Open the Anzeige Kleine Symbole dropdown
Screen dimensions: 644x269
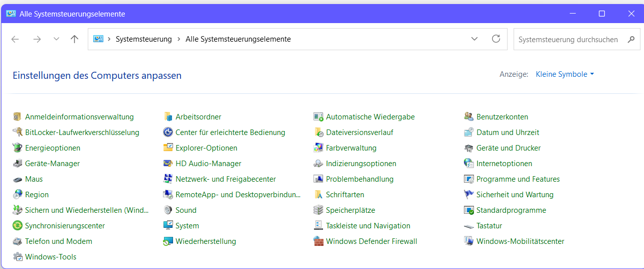[565, 74]
